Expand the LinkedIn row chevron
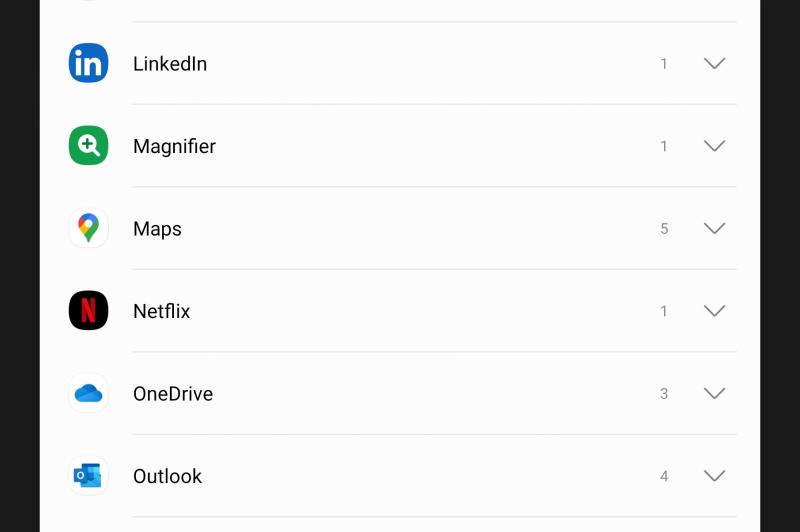The width and height of the screenshot is (800, 532). (714, 64)
